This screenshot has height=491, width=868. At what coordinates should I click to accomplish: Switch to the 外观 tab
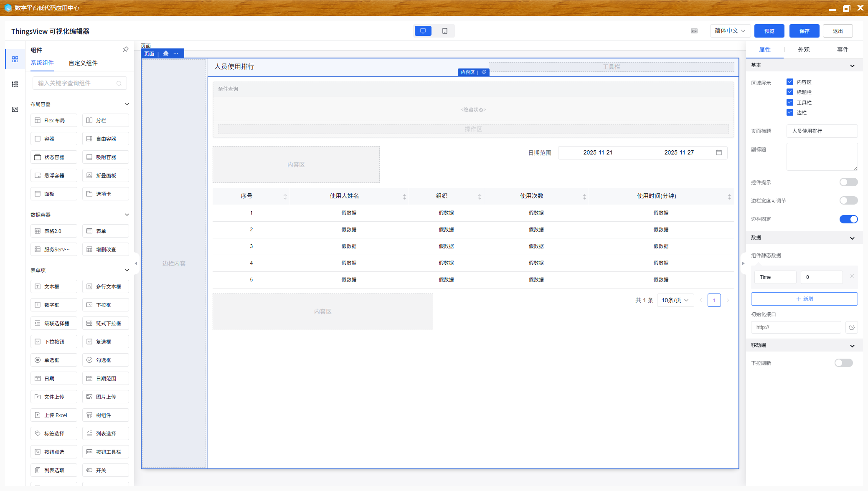pos(804,50)
